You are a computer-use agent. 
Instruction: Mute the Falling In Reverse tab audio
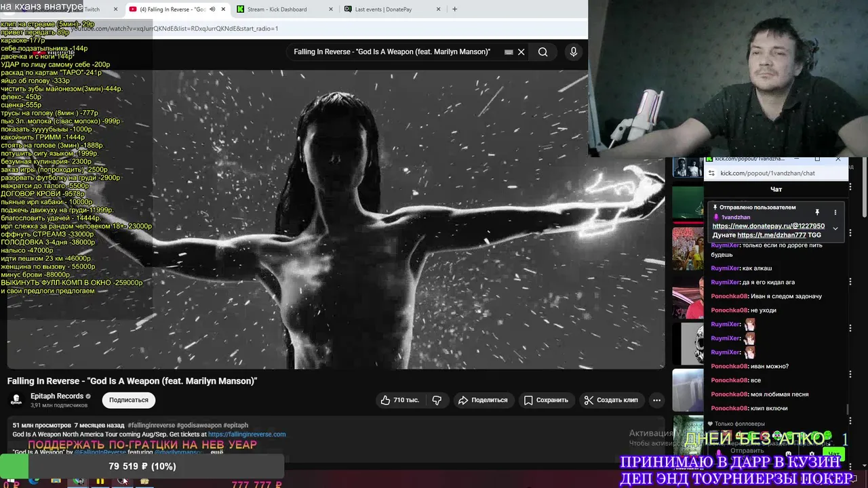(x=212, y=9)
